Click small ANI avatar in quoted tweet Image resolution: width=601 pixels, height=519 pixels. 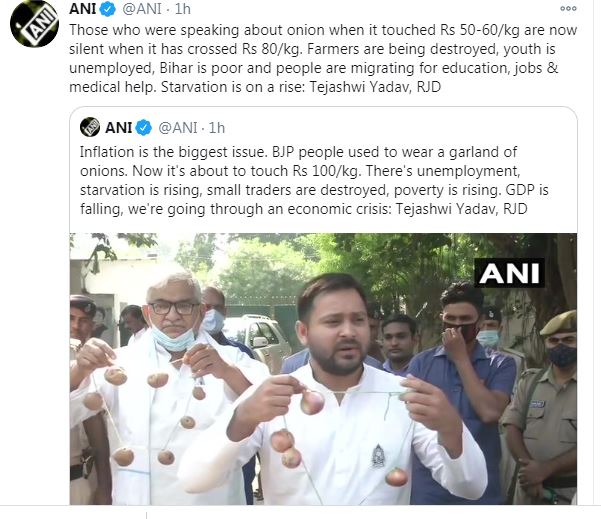pos(90,127)
